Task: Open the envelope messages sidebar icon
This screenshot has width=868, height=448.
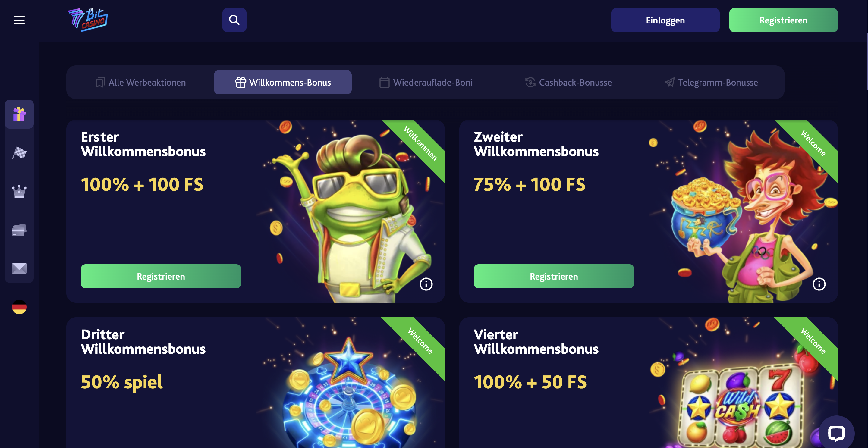Action: (x=19, y=268)
